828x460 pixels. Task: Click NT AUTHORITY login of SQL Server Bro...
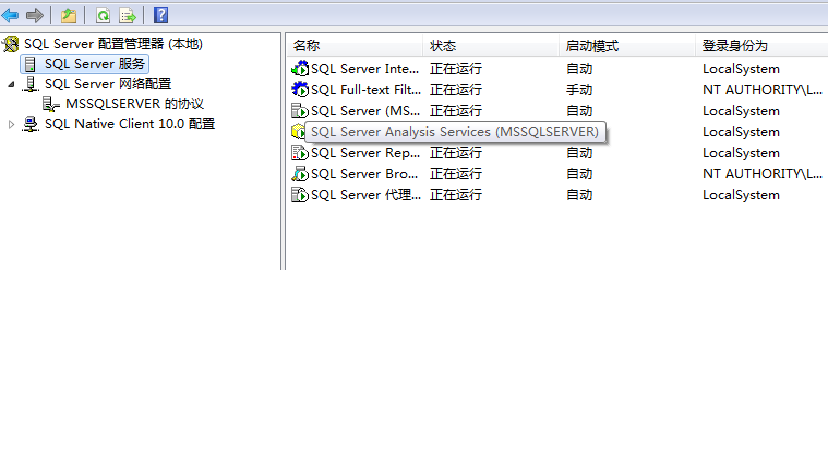click(x=763, y=174)
